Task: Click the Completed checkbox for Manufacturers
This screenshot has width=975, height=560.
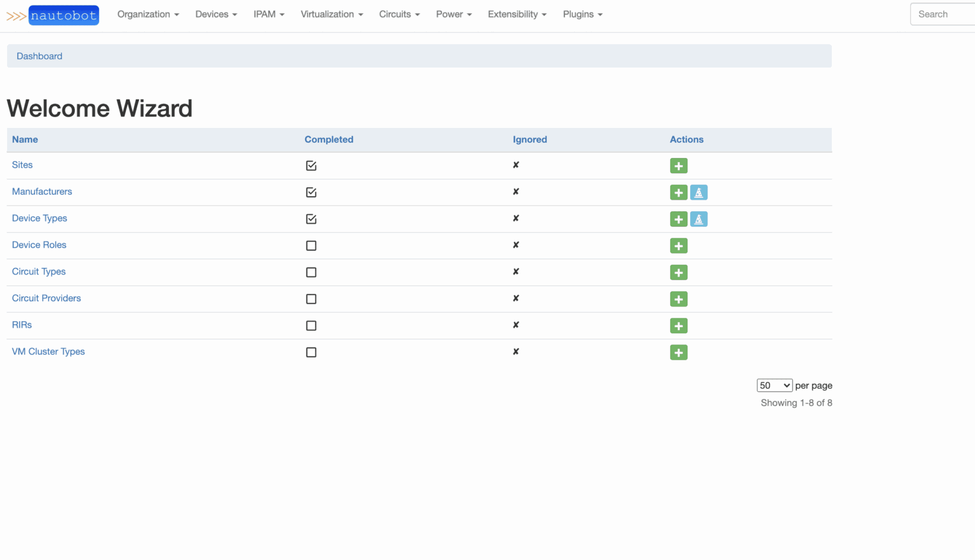Action: tap(311, 192)
